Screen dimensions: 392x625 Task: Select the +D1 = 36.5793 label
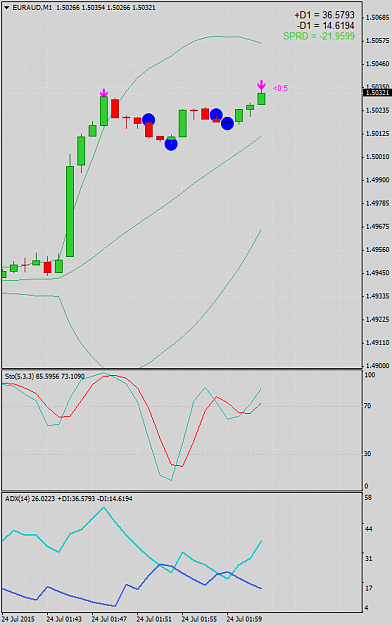(324, 15)
